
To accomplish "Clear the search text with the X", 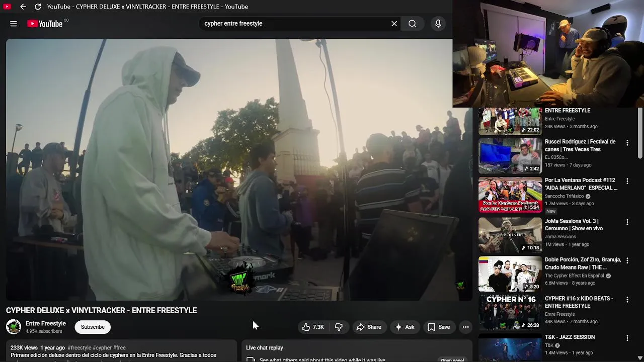I will point(394,24).
